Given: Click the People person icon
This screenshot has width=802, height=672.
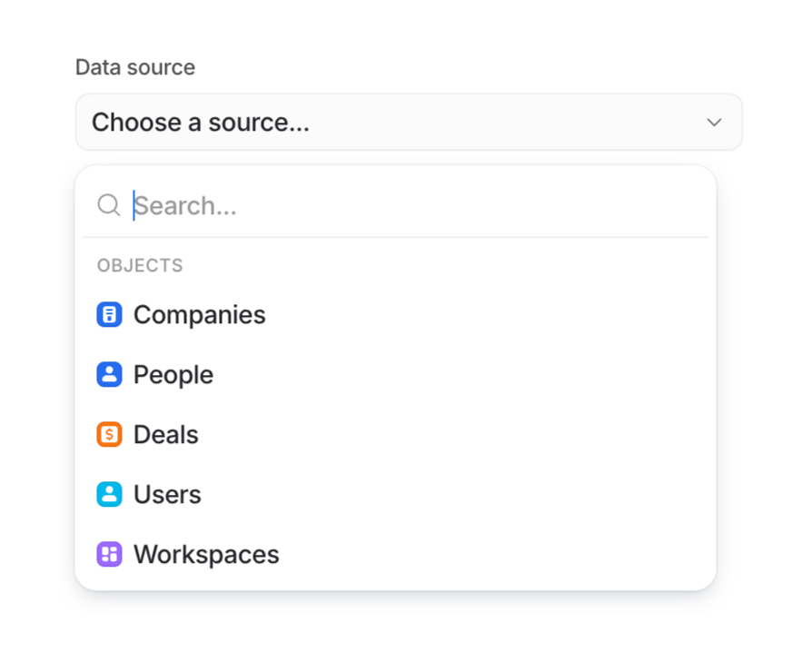Looking at the screenshot, I should point(108,374).
